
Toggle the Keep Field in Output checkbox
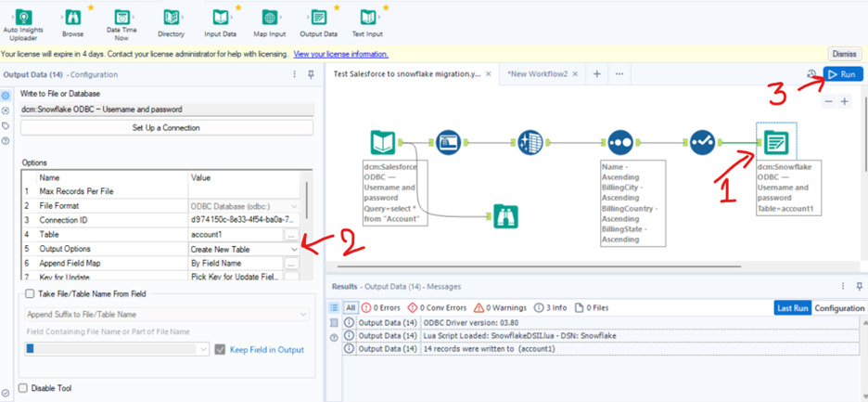point(220,349)
